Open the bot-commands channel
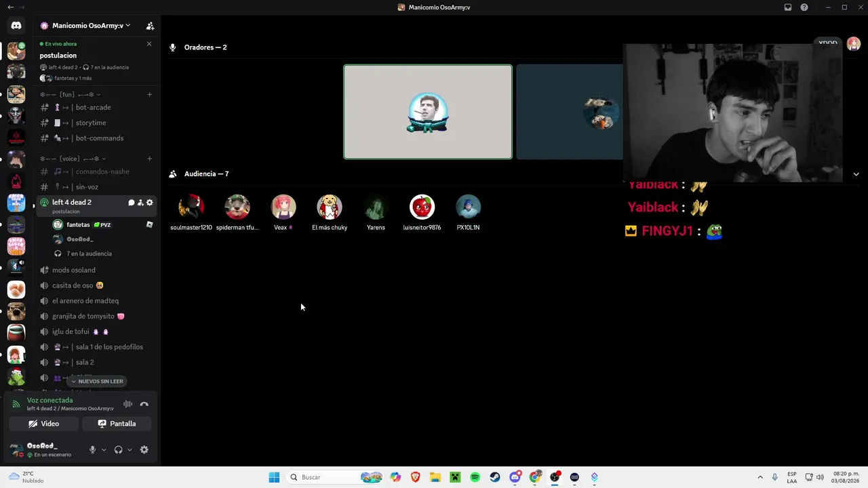This screenshot has height=488, width=868. (x=95, y=138)
